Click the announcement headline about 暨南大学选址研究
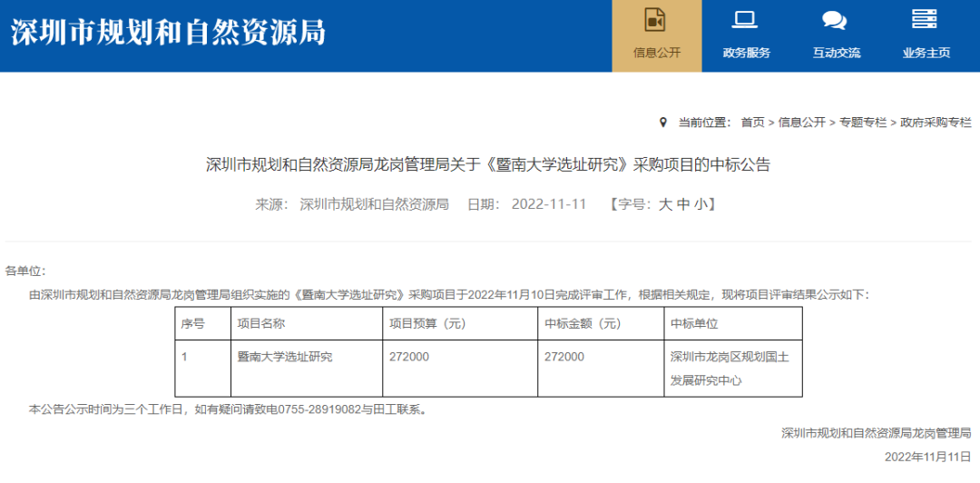The width and height of the screenshot is (980, 483). (489, 165)
